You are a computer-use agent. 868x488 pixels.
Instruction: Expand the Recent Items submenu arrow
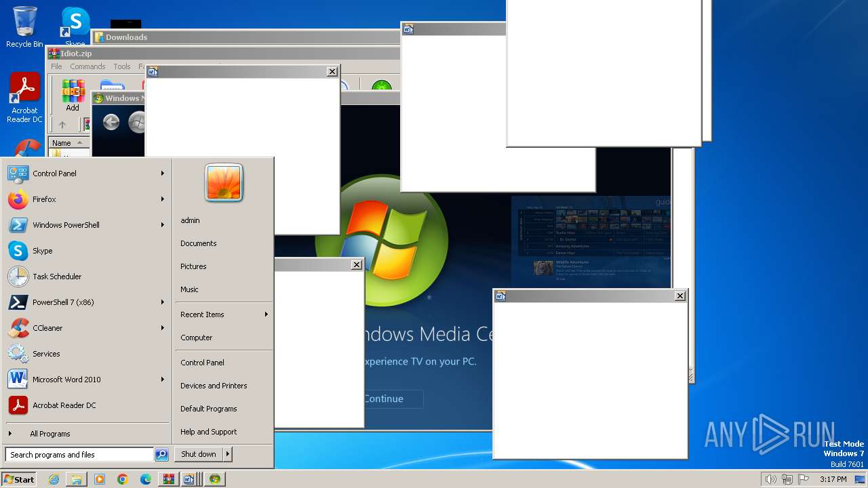pos(267,314)
